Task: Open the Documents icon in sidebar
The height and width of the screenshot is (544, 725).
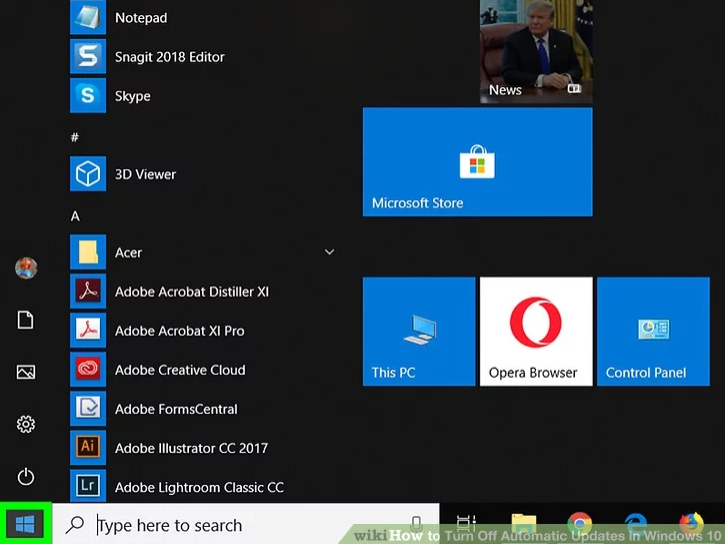Action: 26,320
